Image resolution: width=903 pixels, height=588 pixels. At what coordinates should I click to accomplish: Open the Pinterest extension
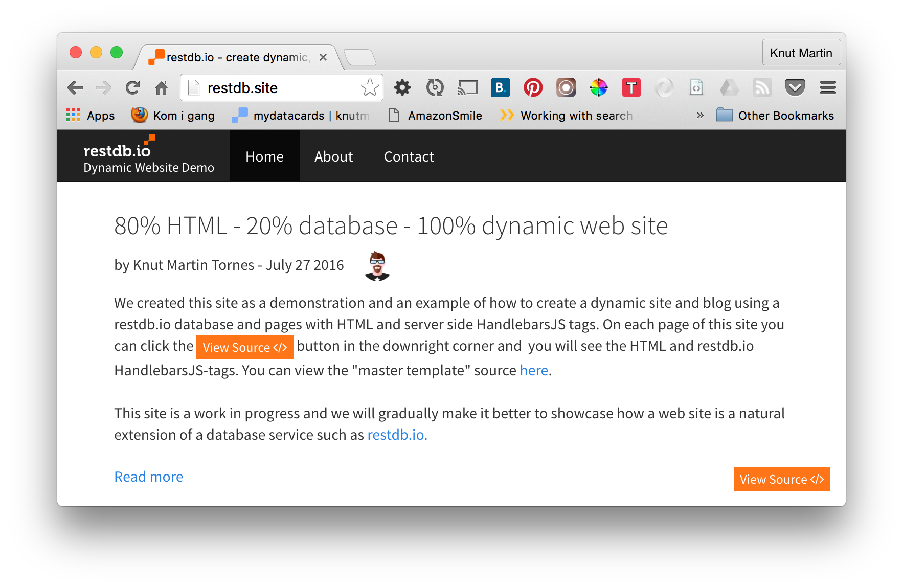(533, 88)
